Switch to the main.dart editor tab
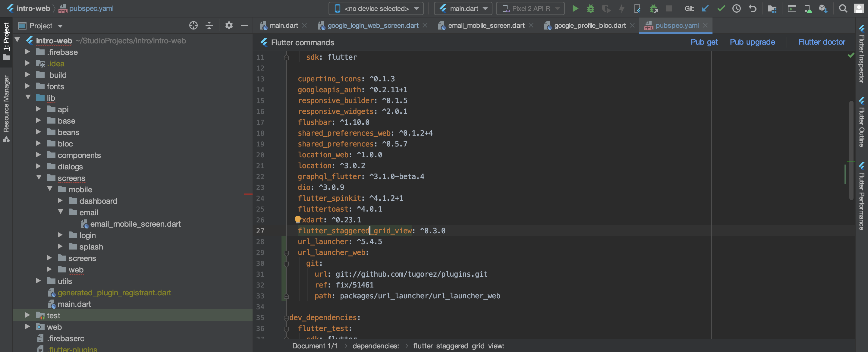 283,25
